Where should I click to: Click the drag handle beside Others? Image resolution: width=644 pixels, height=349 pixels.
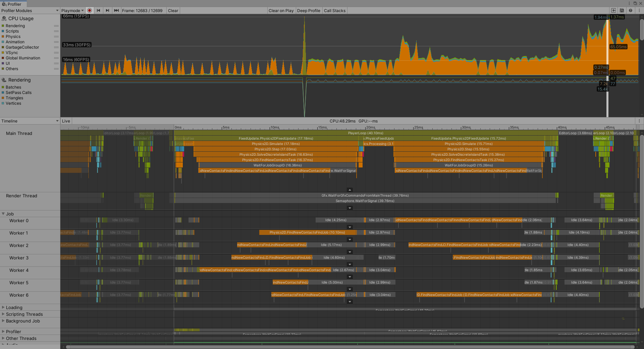[x=56, y=69]
